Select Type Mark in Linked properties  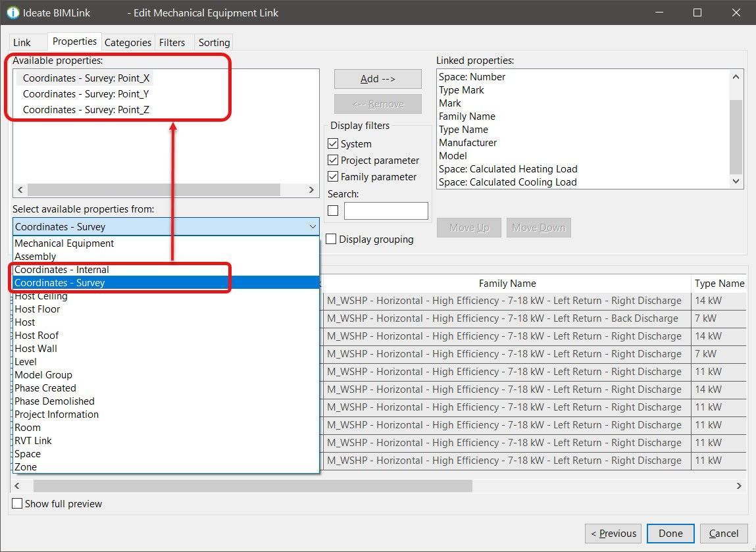461,90
